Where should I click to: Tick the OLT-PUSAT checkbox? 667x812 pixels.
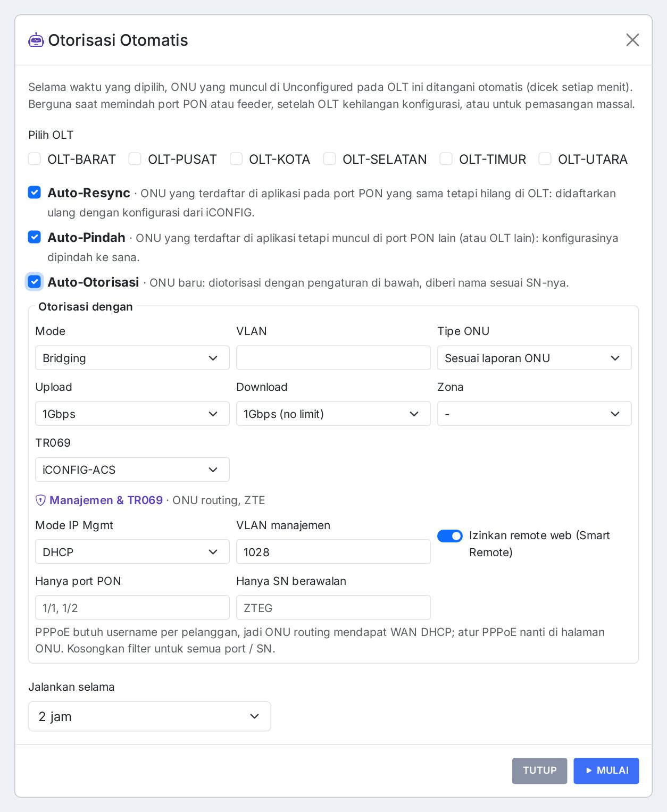(135, 159)
